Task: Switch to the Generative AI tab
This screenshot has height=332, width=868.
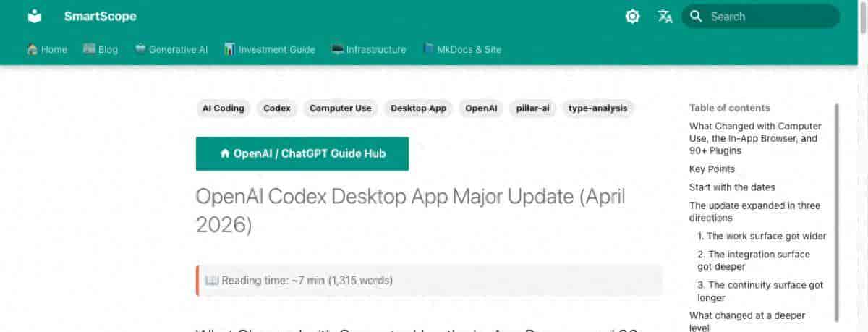Action: [x=171, y=49]
